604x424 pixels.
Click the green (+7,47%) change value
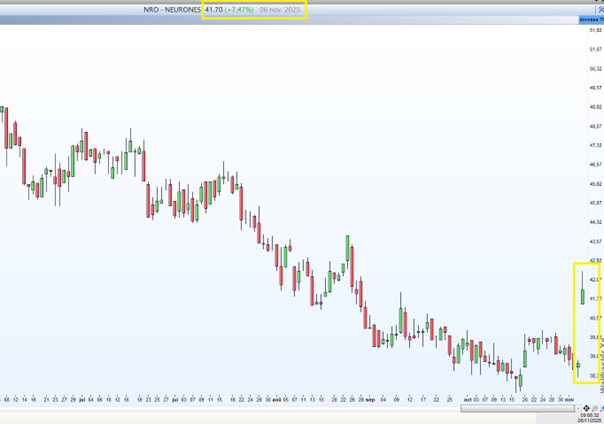pos(239,10)
